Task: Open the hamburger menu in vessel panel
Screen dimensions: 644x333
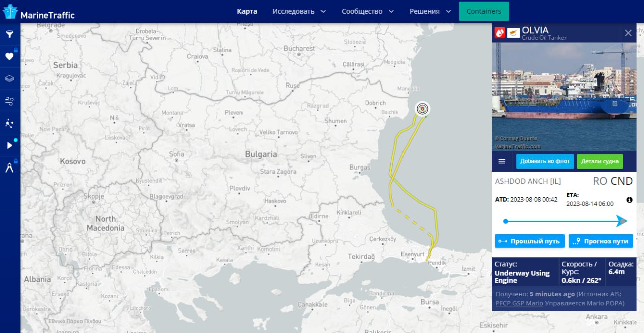Action: point(502,161)
